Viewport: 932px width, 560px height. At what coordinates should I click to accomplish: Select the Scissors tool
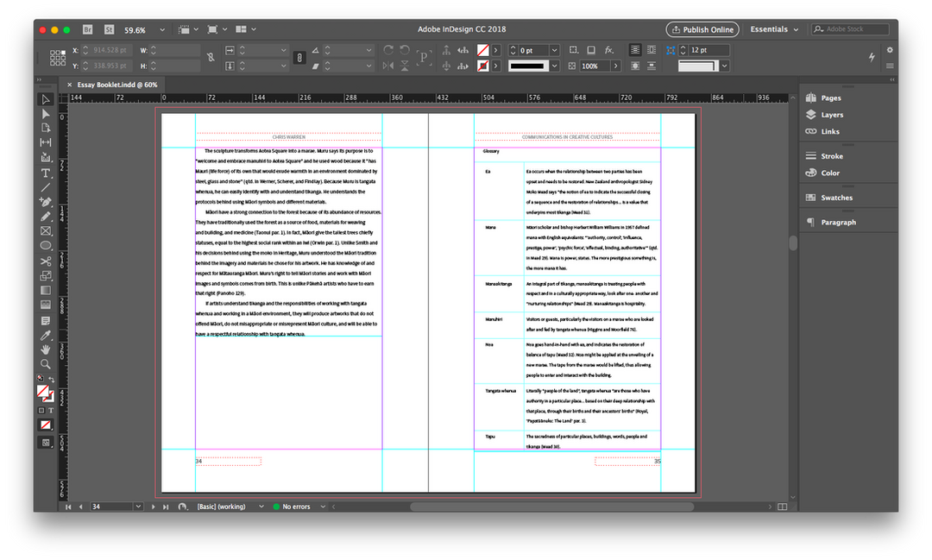pyautogui.click(x=46, y=261)
